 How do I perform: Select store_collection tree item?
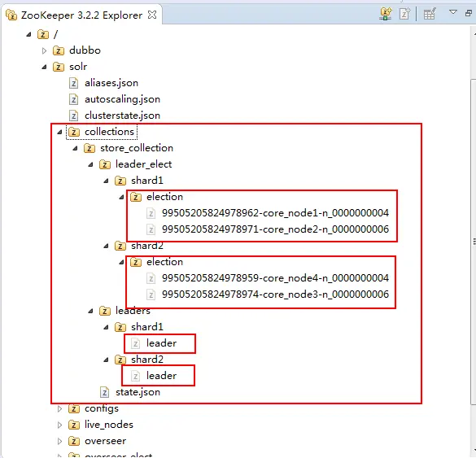click(137, 148)
